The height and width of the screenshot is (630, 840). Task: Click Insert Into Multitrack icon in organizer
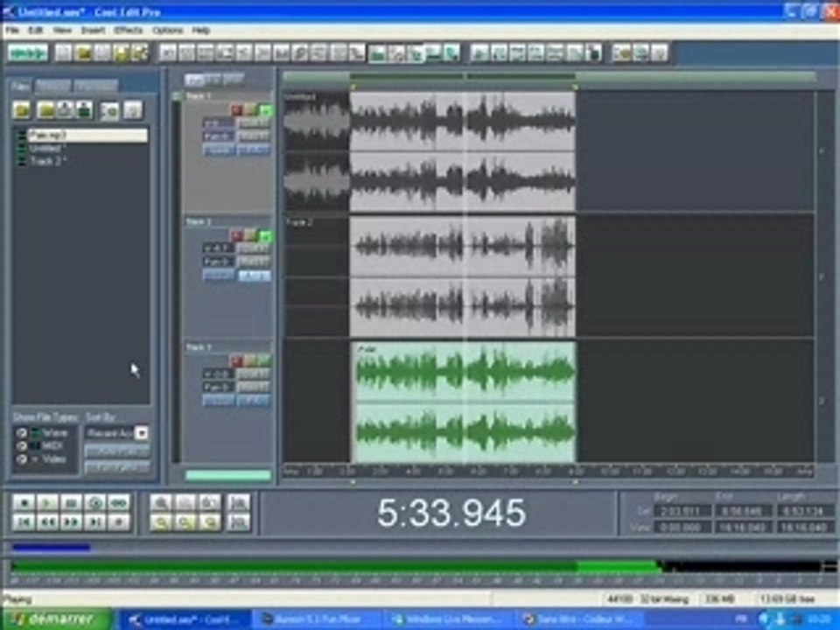coord(66,110)
